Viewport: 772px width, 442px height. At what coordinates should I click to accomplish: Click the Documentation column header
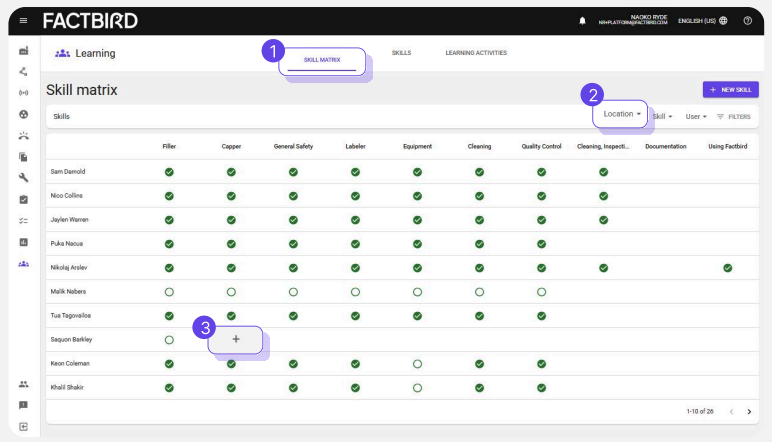click(666, 146)
